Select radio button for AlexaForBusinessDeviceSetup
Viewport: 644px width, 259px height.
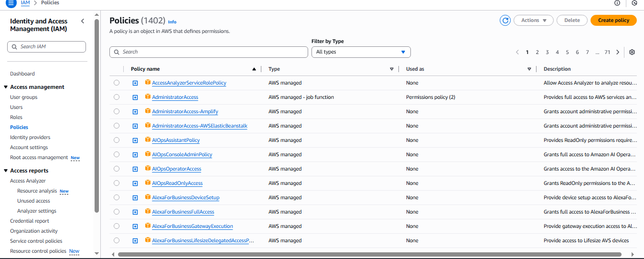(x=117, y=197)
